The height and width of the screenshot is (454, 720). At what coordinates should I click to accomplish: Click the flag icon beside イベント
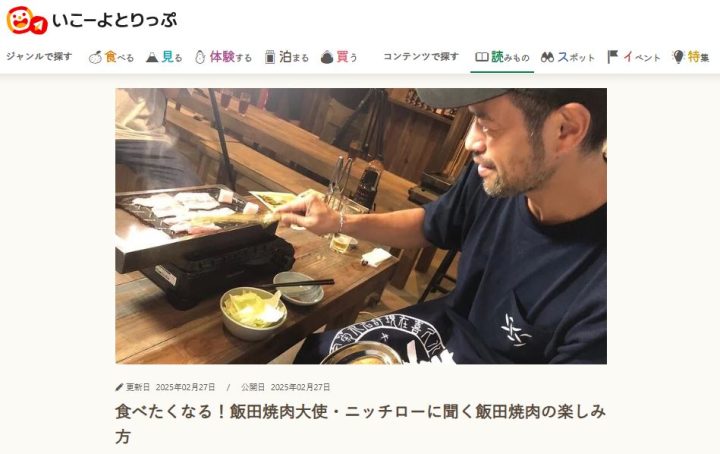tap(613, 57)
